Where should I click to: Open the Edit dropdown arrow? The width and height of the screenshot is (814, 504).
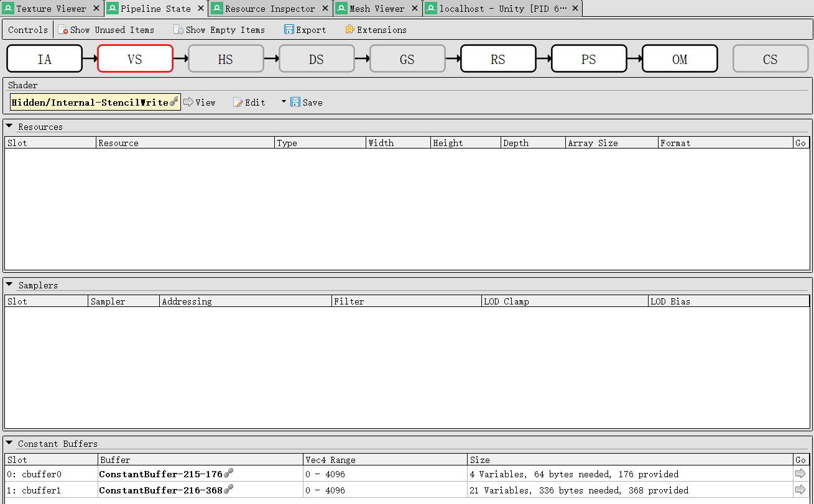coord(284,101)
